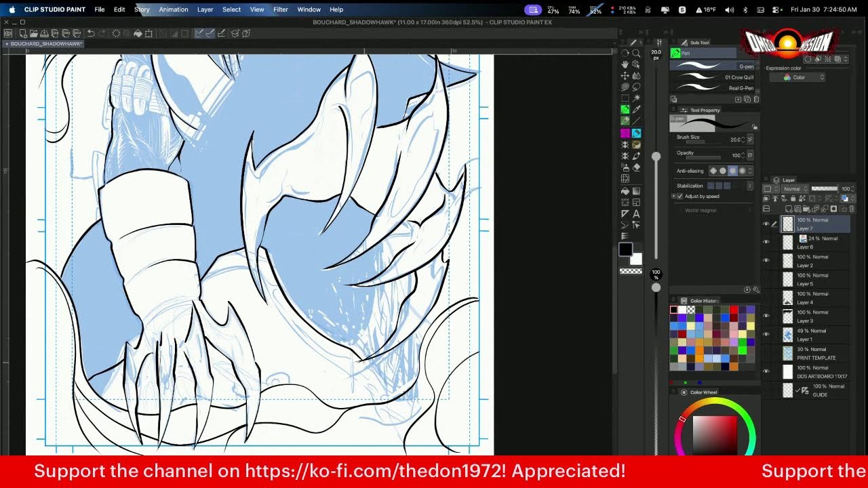
Task: Toggle visibility of Layer 1
Action: (x=766, y=334)
